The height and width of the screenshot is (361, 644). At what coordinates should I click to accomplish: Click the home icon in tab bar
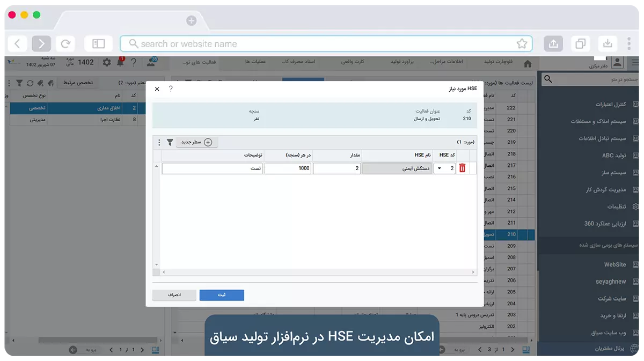[x=528, y=63]
